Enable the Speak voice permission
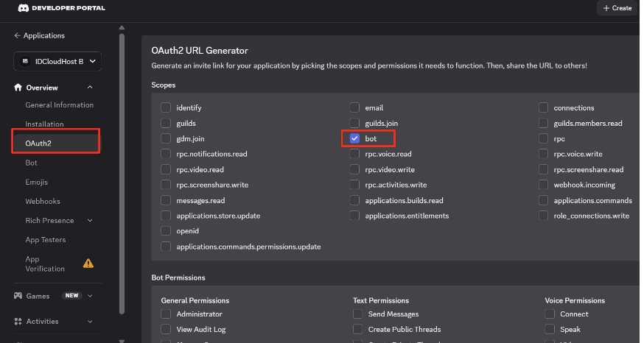This screenshot has height=343, width=644. click(550, 329)
